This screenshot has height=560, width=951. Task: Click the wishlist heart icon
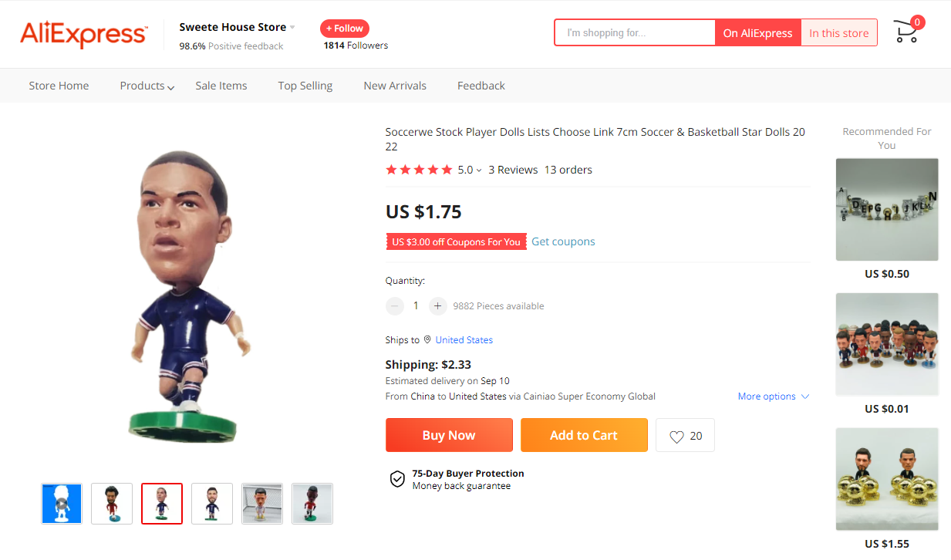tap(676, 437)
